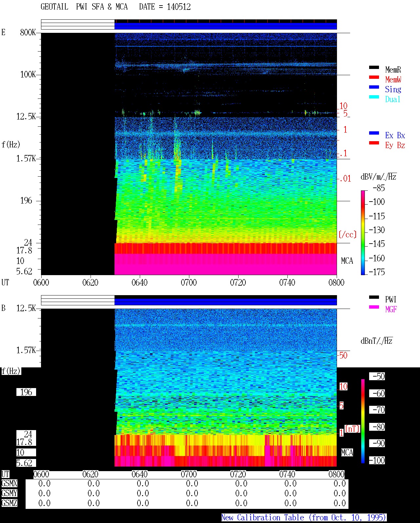Click the blue Ex Bx legend swatch
The image size is (420, 523).
pos(374,133)
